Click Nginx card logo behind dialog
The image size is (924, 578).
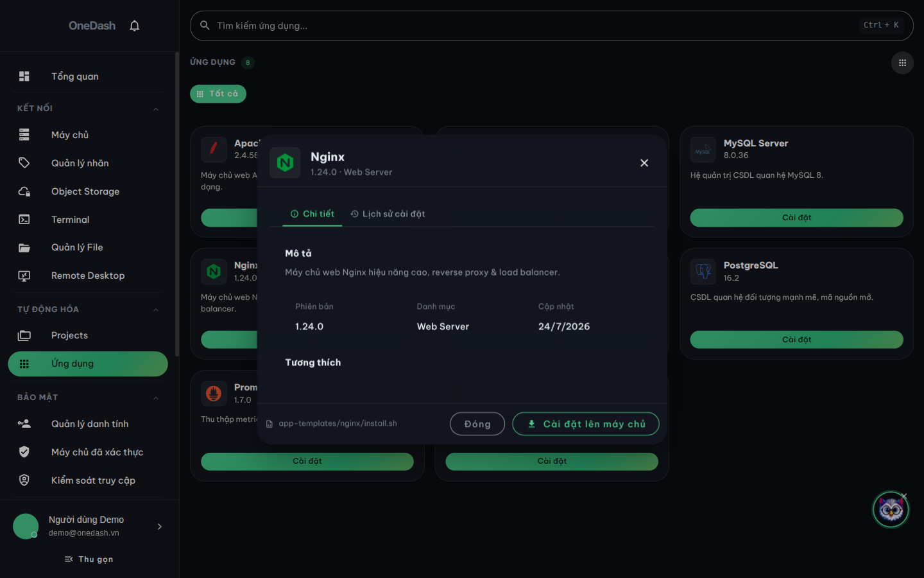coord(214,272)
